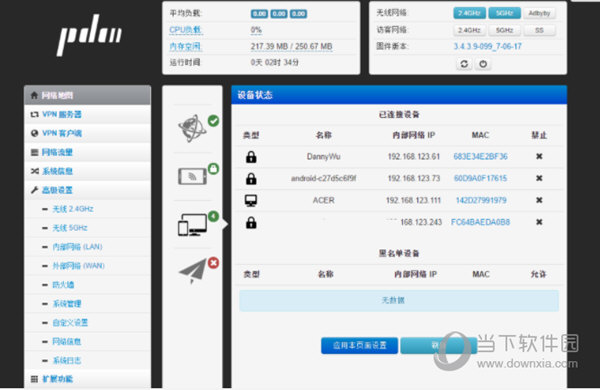Open 网络地图 in sidebar
Viewport: 600px width, 390px height.
pyautogui.click(x=88, y=95)
